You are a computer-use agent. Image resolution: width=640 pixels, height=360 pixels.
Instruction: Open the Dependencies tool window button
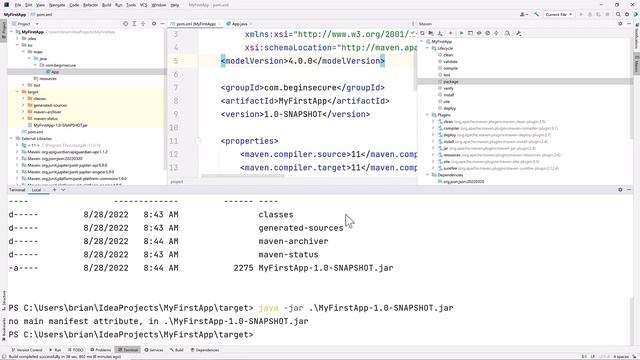pyautogui.click(x=205, y=350)
